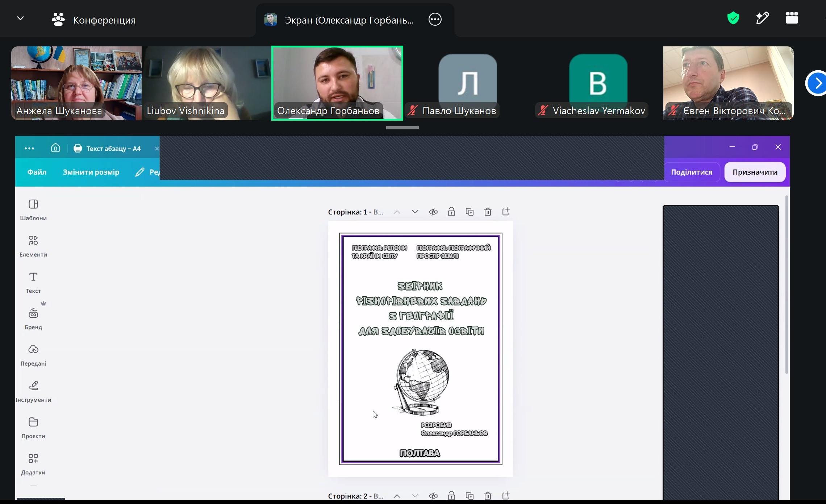Click the ПОЛТАВА text on the page
Viewport: 826px width, 504px height.
[420, 453]
